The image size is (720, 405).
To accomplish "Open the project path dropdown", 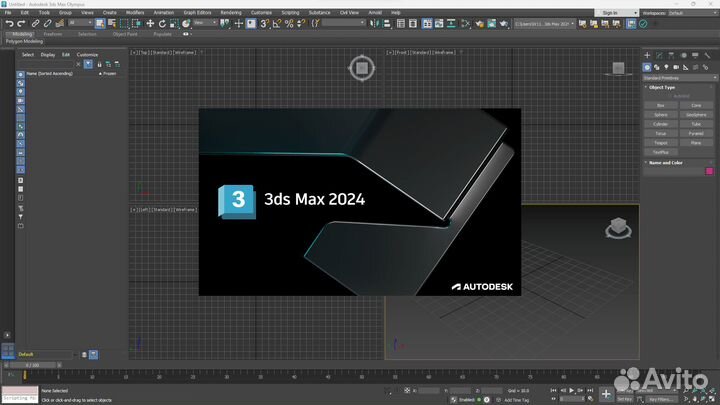I will pos(544,23).
